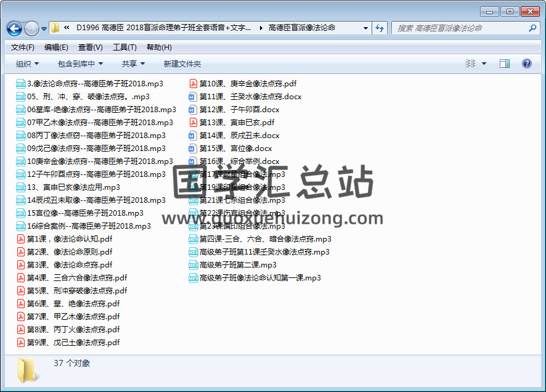Open the 文件(F) menu
The height and width of the screenshot is (392, 546).
pyautogui.click(x=23, y=47)
